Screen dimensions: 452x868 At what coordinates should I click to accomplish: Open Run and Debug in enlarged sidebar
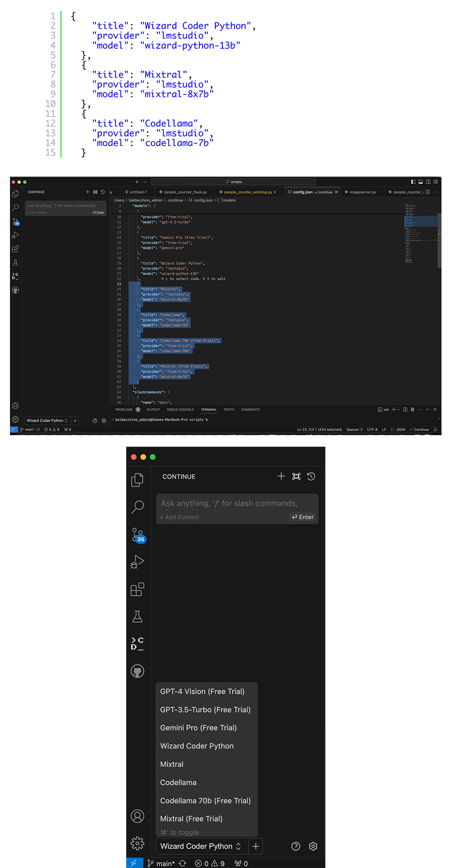point(138,562)
